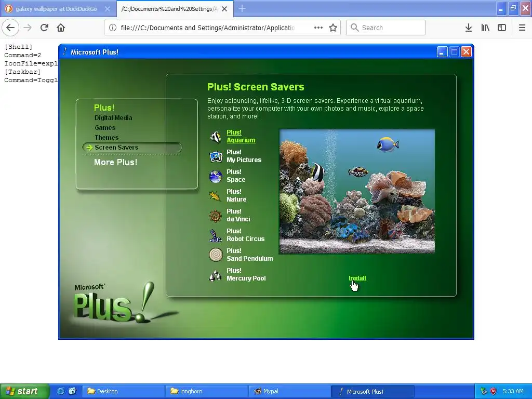
Task: Switch to longhorn taskbar button
Action: tap(206, 391)
